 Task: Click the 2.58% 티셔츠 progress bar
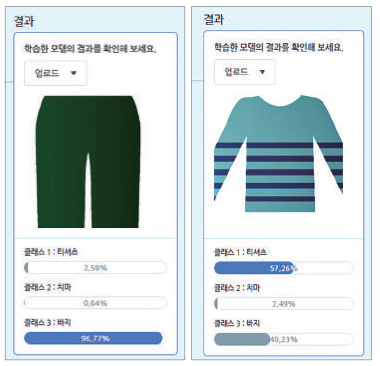click(95, 268)
